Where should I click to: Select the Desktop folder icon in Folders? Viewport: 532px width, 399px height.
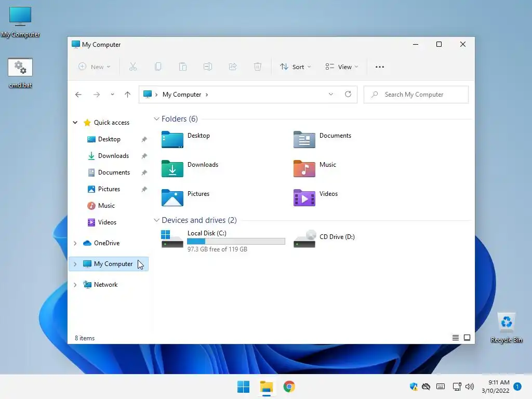[x=172, y=139]
